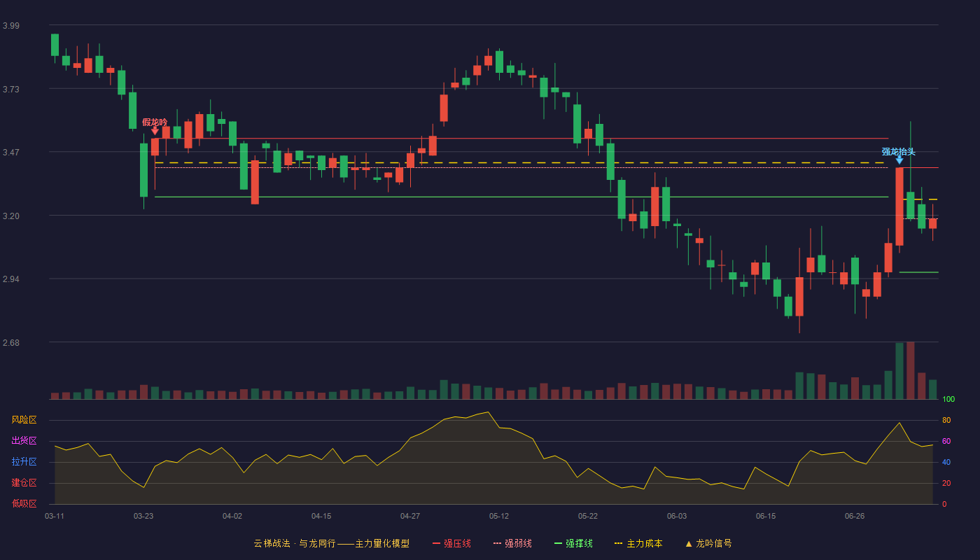This screenshot has height=560, width=980.
Task: Click the 出货区 zone label
Action: [24, 441]
